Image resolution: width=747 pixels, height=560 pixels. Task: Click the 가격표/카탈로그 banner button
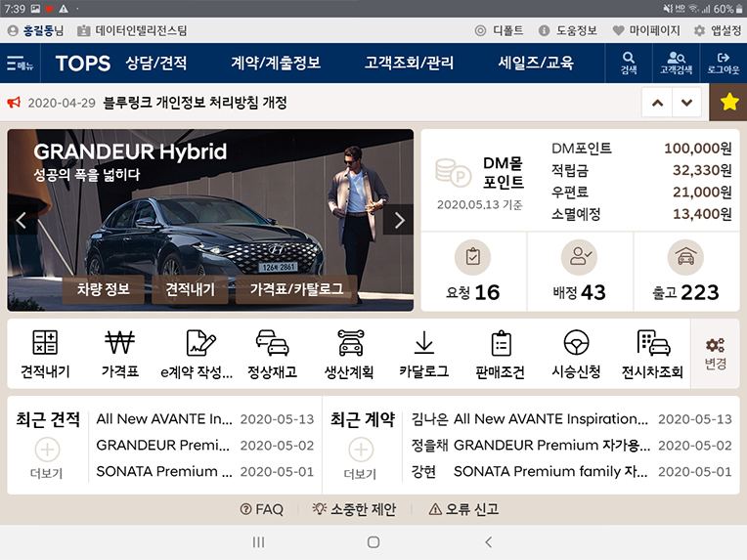point(296,289)
